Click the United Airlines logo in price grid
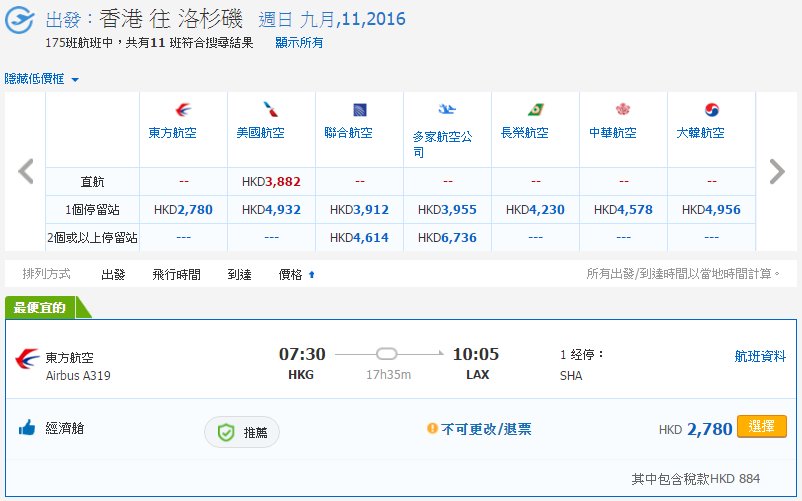 [360, 109]
